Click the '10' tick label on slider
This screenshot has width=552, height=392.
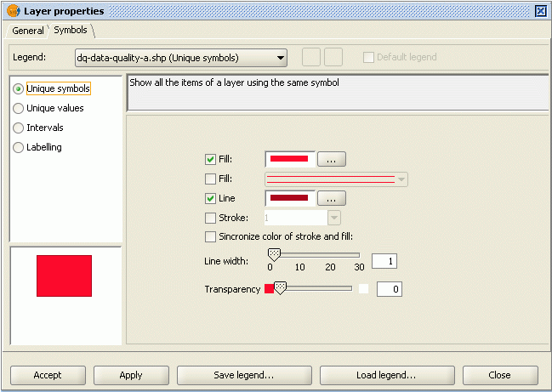pos(300,267)
